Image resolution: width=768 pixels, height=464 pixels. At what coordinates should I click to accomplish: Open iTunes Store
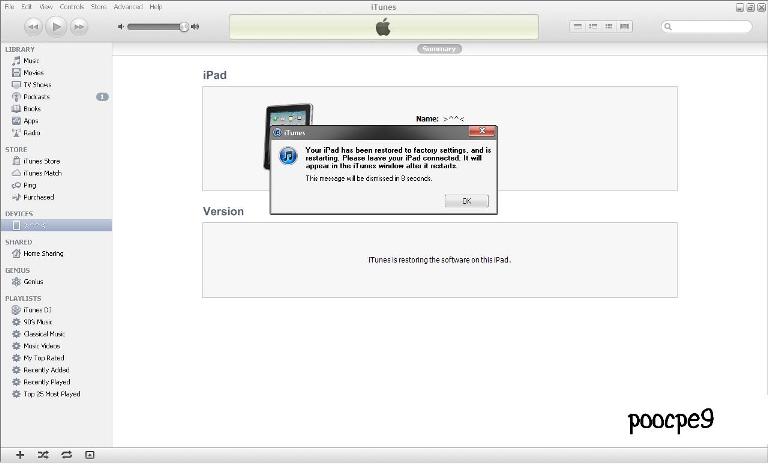pyautogui.click(x=42, y=161)
